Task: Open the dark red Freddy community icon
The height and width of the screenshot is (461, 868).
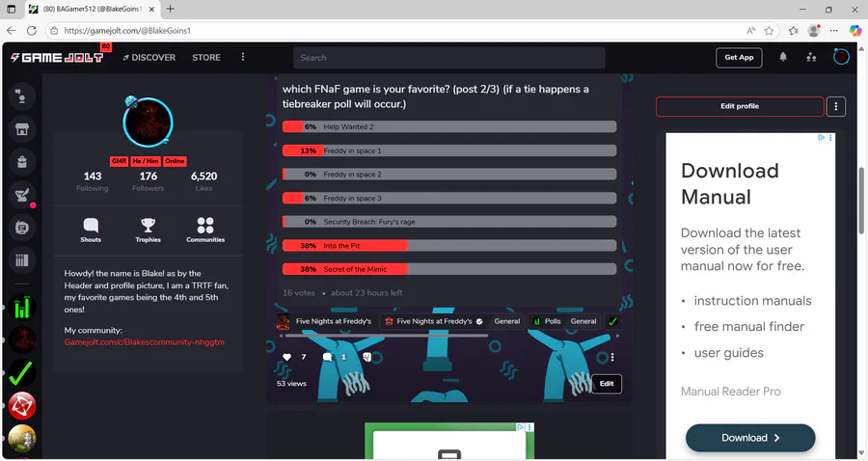Action: coord(21,340)
